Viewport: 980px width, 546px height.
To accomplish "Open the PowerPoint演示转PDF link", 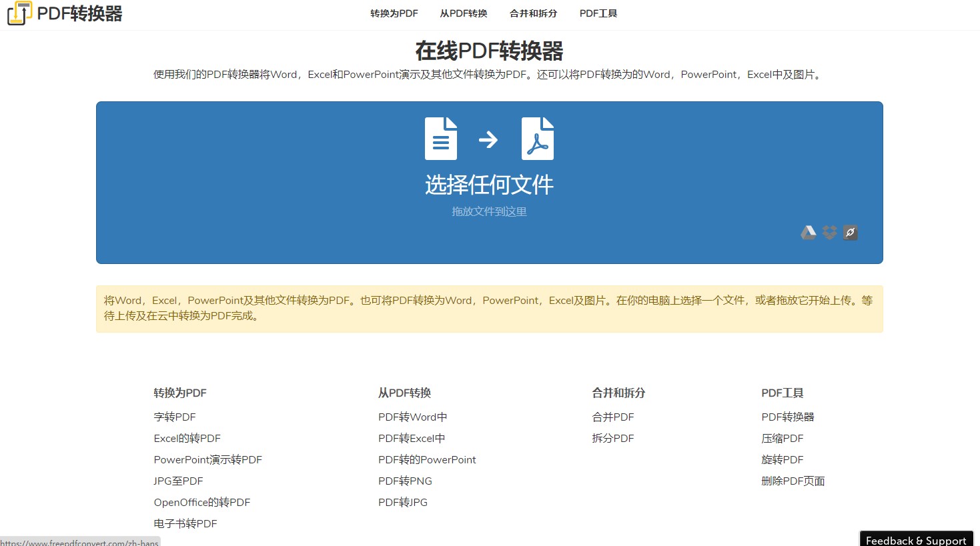I will pos(208,459).
